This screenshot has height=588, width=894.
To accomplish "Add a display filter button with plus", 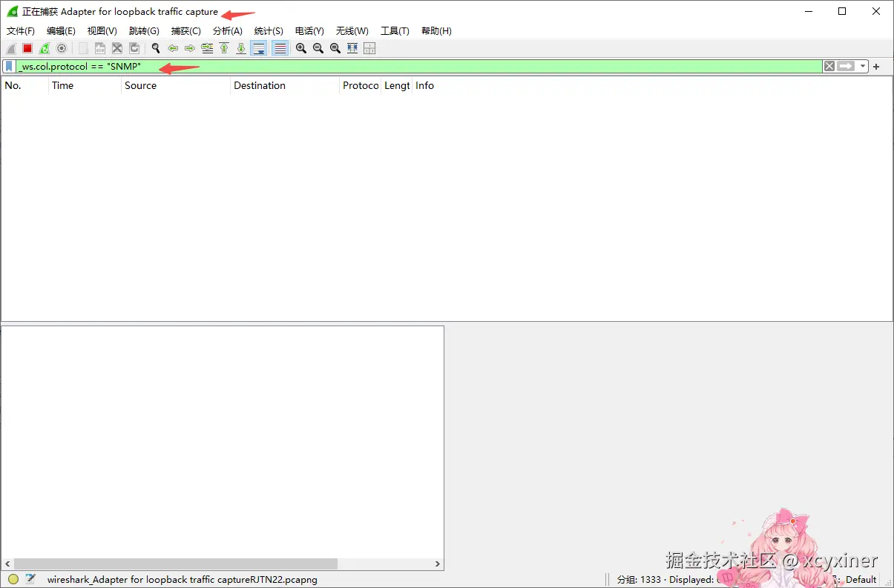I will click(876, 67).
